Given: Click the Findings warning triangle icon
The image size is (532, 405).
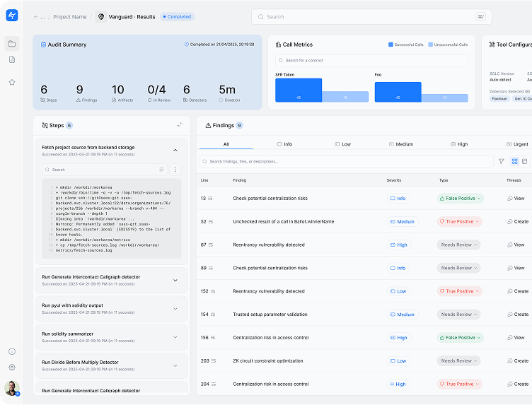Looking at the screenshot, I should (208, 125).
